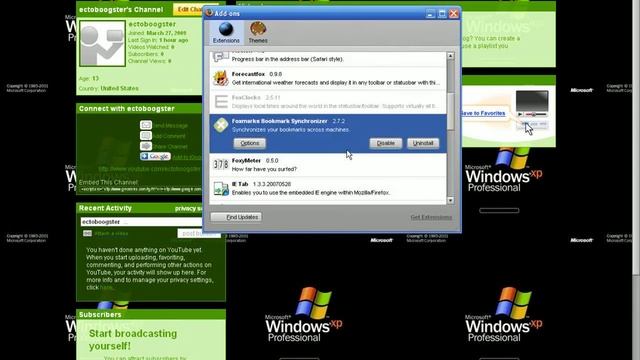Minimize the Add-ons window
Viewport: 640px width, 360px height.
click(x=430, y=14)
